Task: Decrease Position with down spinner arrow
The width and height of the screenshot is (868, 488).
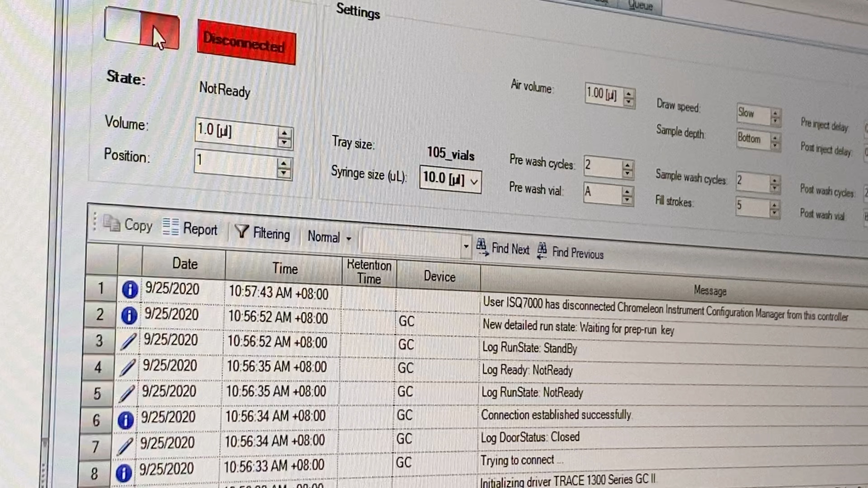Action: tap(284, 174)
